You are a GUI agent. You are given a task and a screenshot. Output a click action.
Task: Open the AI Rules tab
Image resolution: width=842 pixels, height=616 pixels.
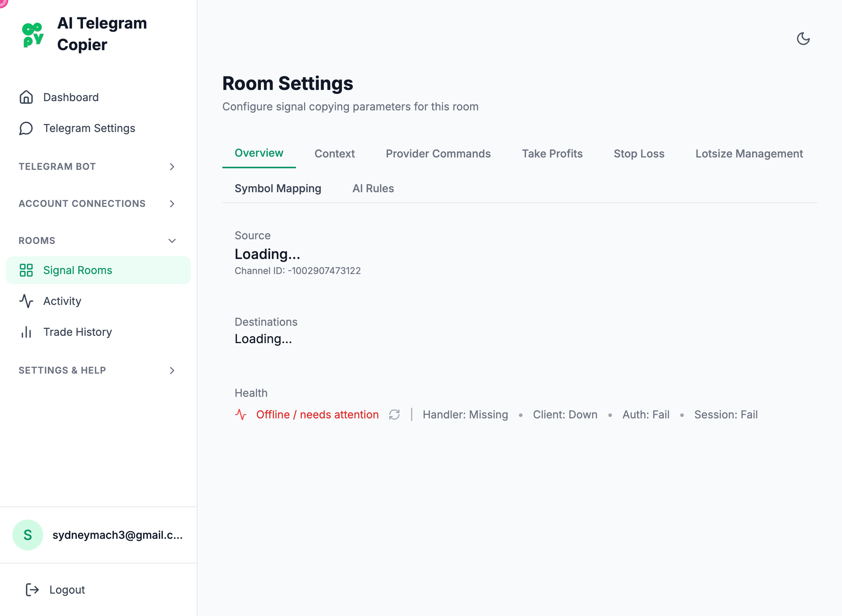click(373, 188)
